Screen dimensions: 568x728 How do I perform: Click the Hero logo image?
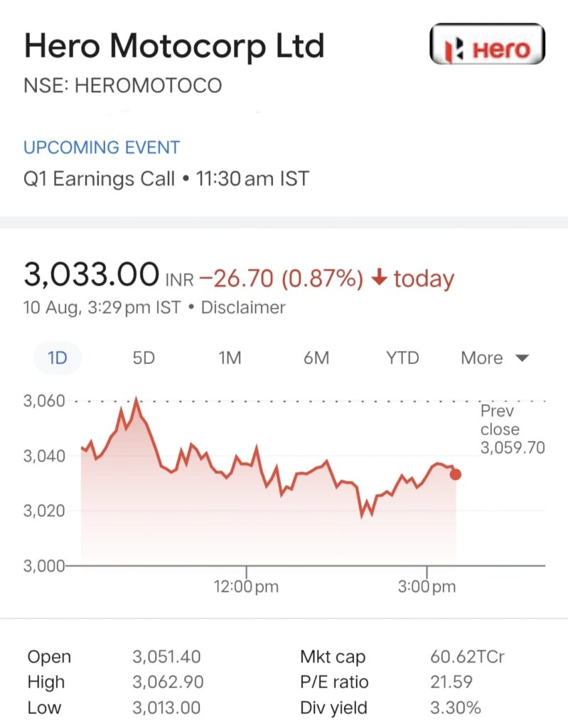(x=487, y=43)
